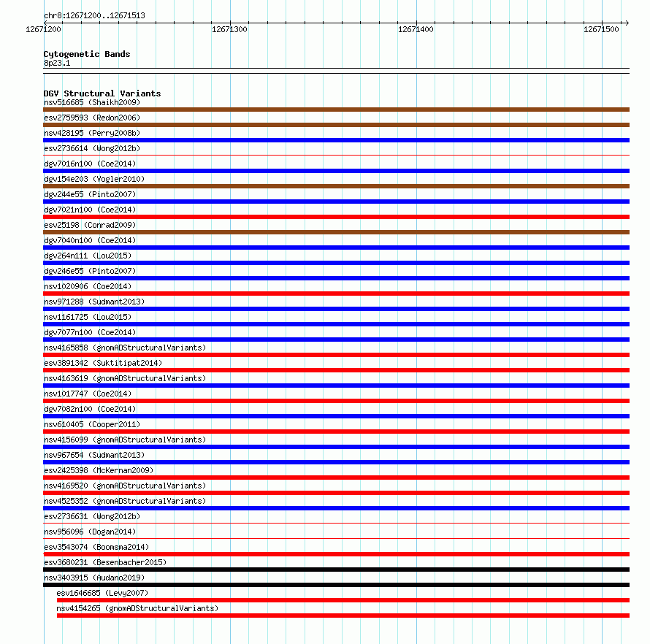Open the nsv1017747 (Coe2014) variant
The image size is (650, 644).
[88, 394]
